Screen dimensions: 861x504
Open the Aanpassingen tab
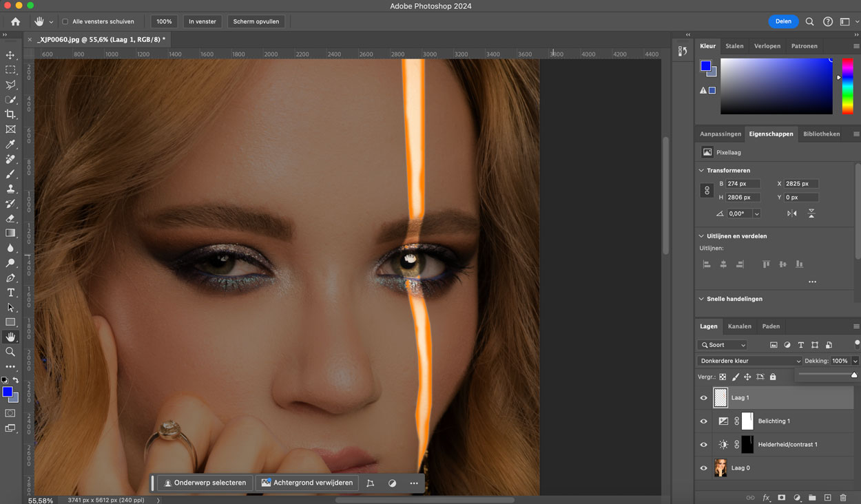coord(720,134)
